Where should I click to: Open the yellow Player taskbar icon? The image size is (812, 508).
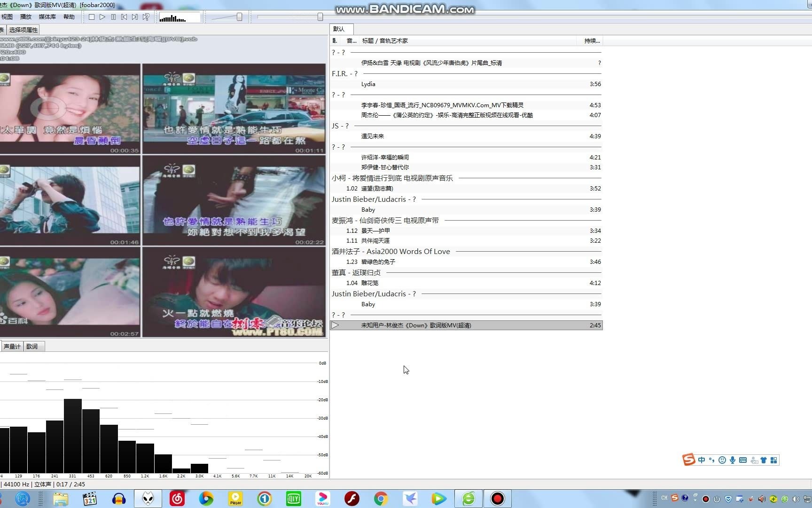[235, 499]
